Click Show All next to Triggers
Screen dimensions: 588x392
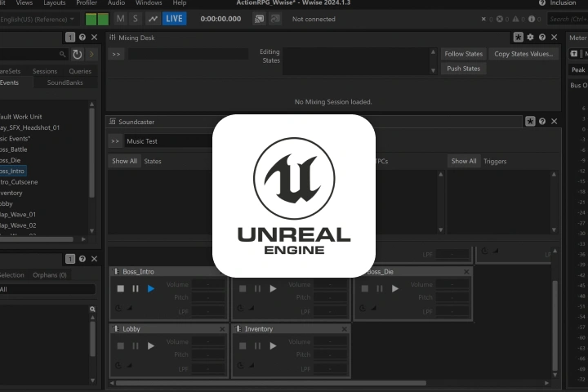click(x=464, y=161)
